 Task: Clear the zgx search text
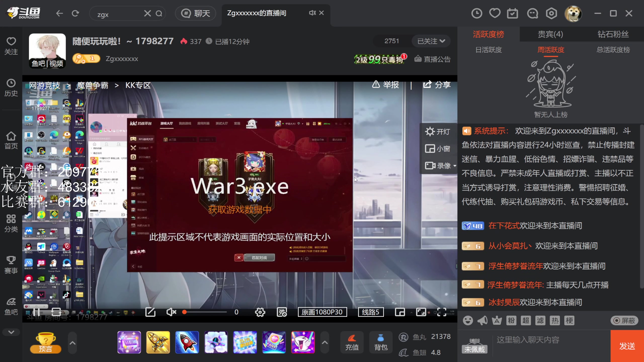coord(147,13)
